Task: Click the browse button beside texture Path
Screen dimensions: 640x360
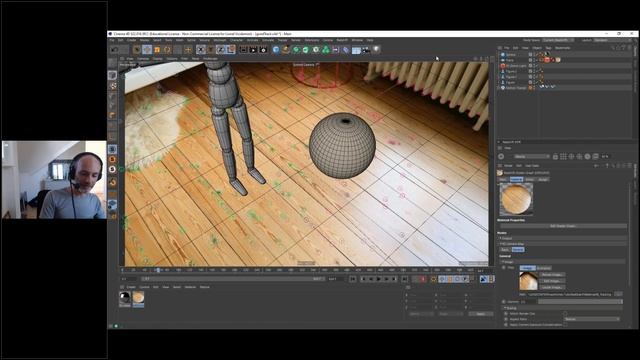Action: tap(618, 294)
